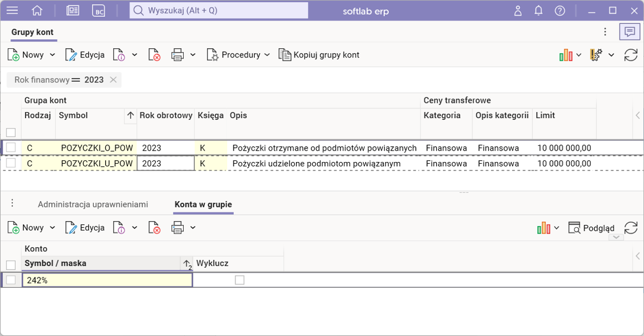Remove the Rok finansowy 2023 filter
The height and width of the screenshot is (336, 644).
[x=113, y=80]
